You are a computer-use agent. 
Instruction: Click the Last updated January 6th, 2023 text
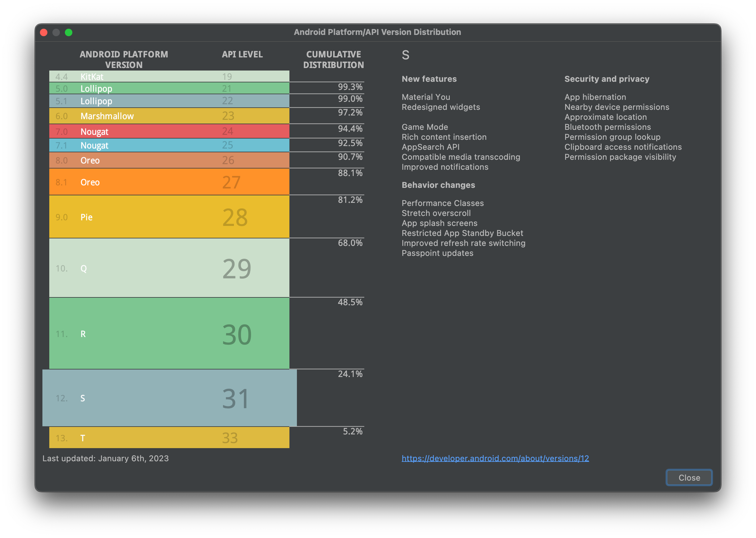106,458
